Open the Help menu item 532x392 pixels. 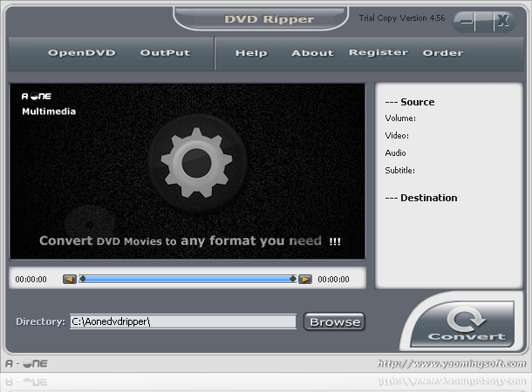pos(251,53)
